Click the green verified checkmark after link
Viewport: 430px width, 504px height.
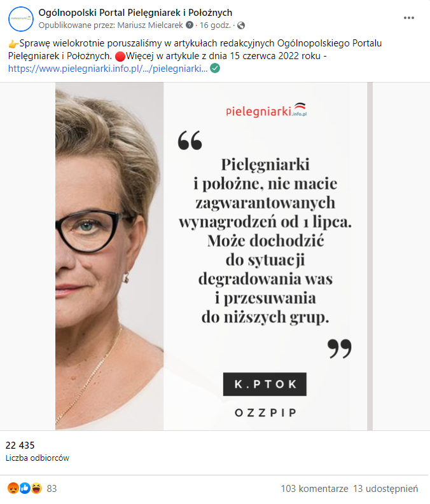215,68
